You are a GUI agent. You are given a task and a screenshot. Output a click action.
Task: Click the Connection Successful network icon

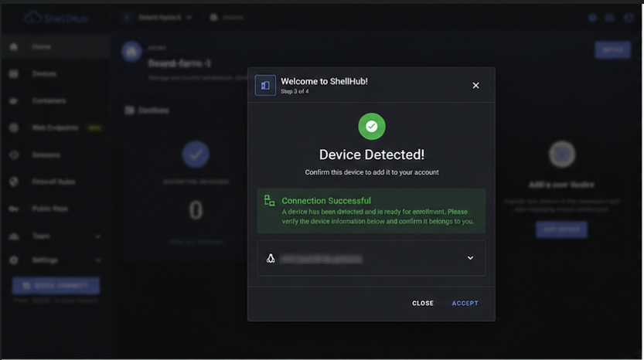[269, 201]
